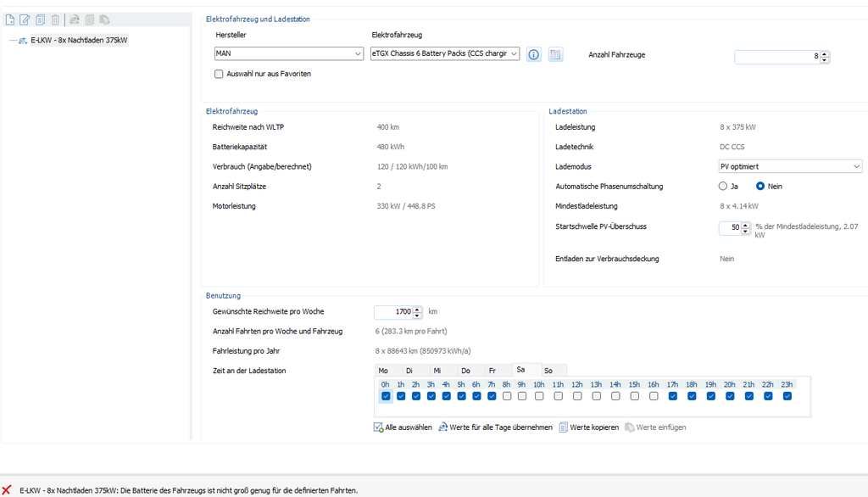Viewport: 868px width, 497px height.
Task: Toggle 'Auswahl nur aus Favoriten' checkbox
Action: pos(219,74)
